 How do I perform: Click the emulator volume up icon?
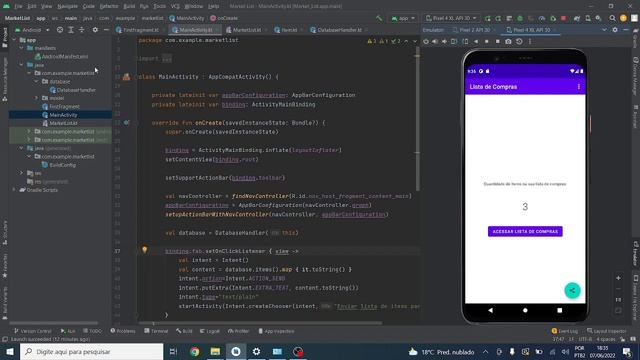[435, 41]
